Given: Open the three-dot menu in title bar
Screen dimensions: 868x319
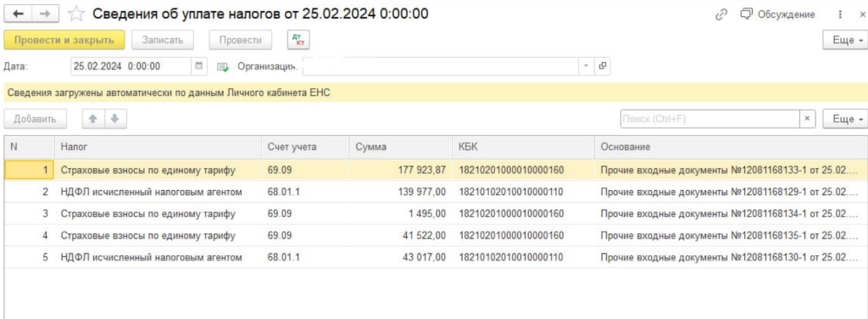Looking at the screenshot, I should [x=841, y=15].
